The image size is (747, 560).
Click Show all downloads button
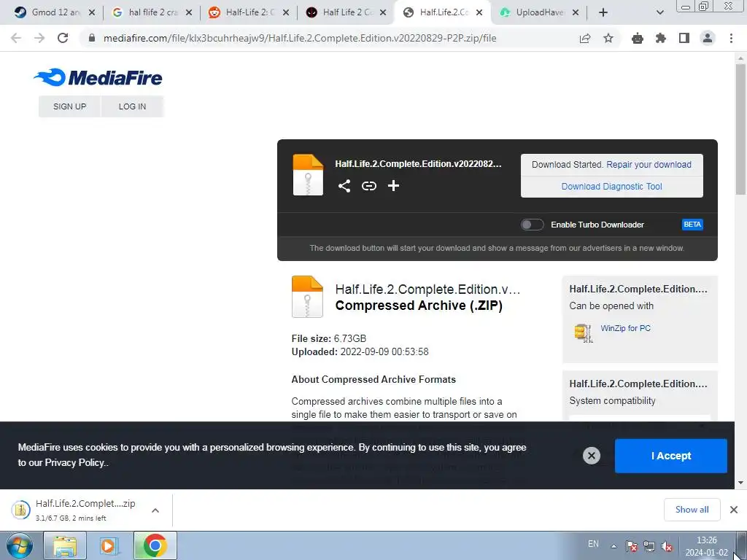tap(692, 510)
